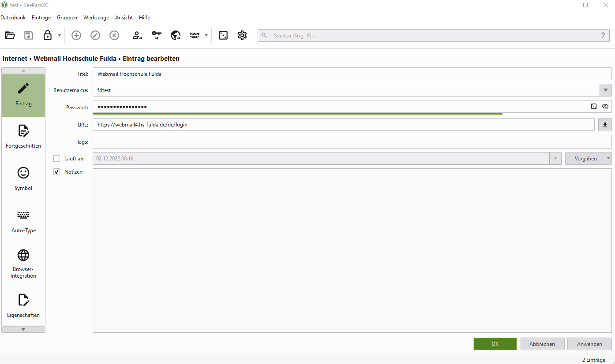Generate password using dice icon in field
The width and height of the screenshot is (615, 364).
(594, 106)
